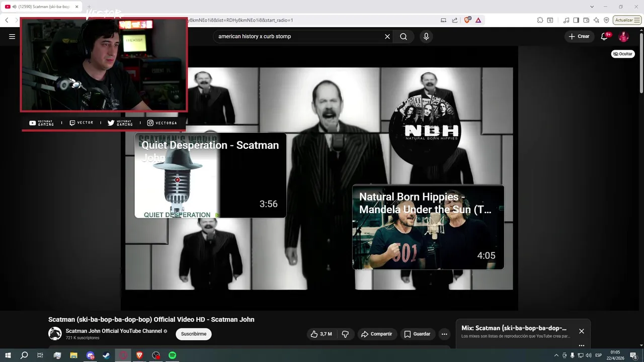Viewport: 644px width, 362px height.
Task: Open the three-dot more actions menu
Action: [x=444, y=334]
